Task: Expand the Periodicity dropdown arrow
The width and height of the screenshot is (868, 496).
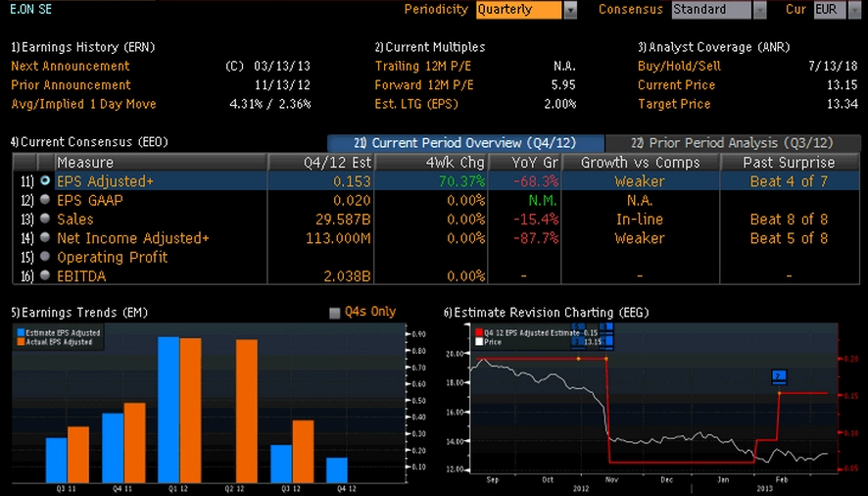Action: click(x=570, y=10)
